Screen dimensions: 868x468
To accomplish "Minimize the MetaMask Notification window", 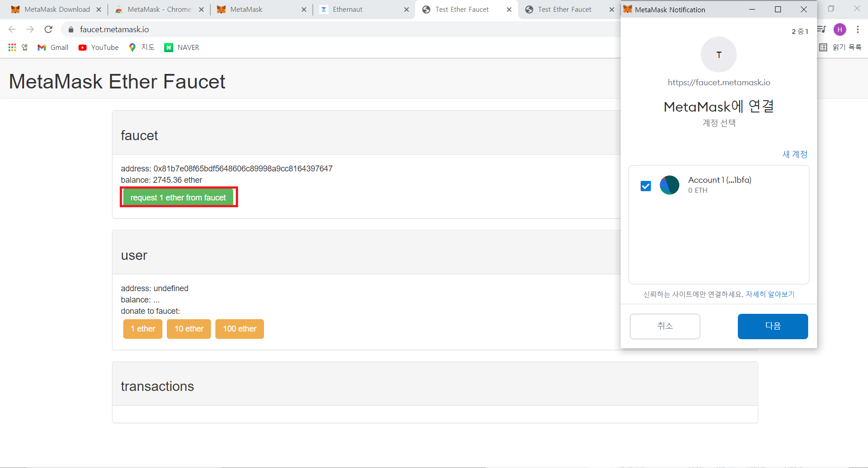I will click(752, 9).
